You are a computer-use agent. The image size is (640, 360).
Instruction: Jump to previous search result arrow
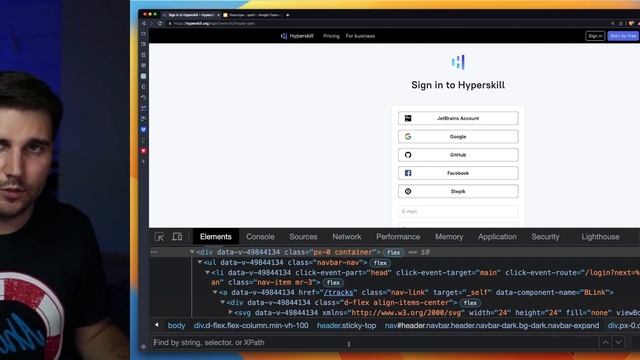pos(606,342)
